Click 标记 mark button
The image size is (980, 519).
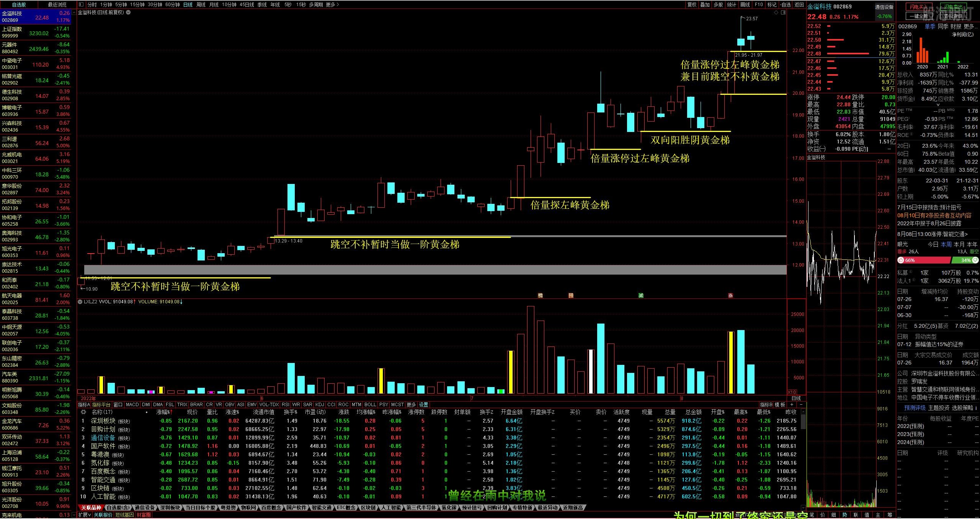[772, 5]
